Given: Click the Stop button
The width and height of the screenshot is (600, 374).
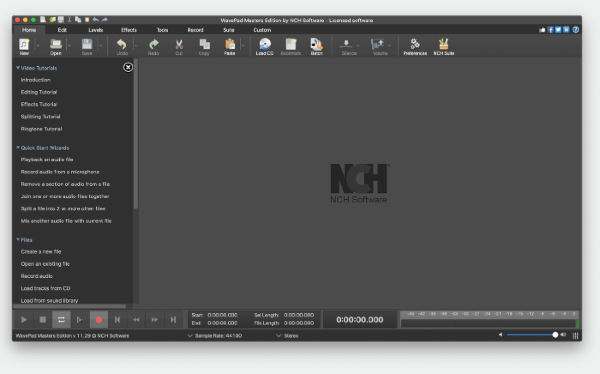Looking at the screenshot, I should [x=42, y=319].
